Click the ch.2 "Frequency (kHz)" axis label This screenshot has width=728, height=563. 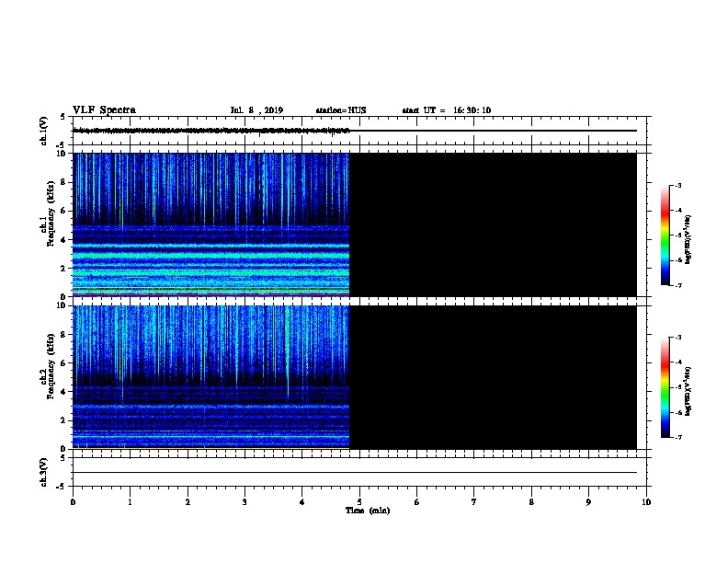click(51, 366)
